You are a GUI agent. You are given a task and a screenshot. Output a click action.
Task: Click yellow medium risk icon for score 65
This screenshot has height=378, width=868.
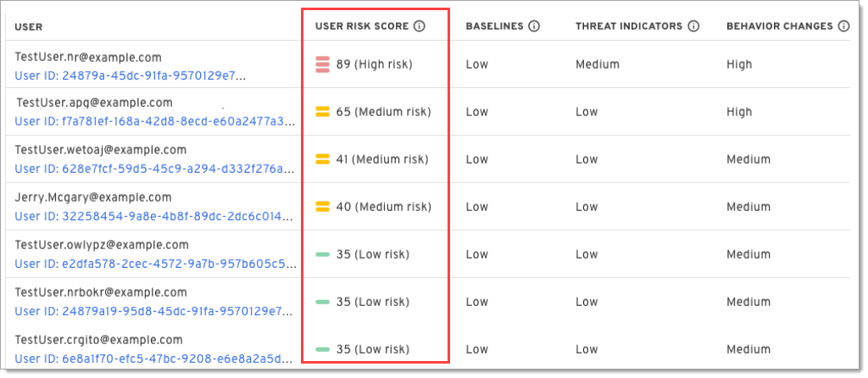(x=322, y=112)
